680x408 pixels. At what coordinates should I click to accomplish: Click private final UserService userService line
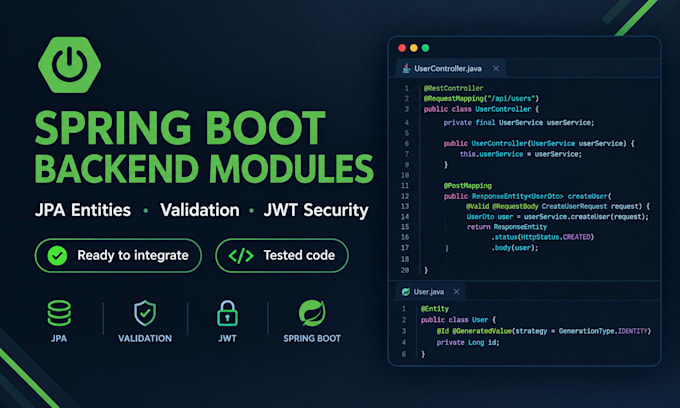click(x=519, y=123)
